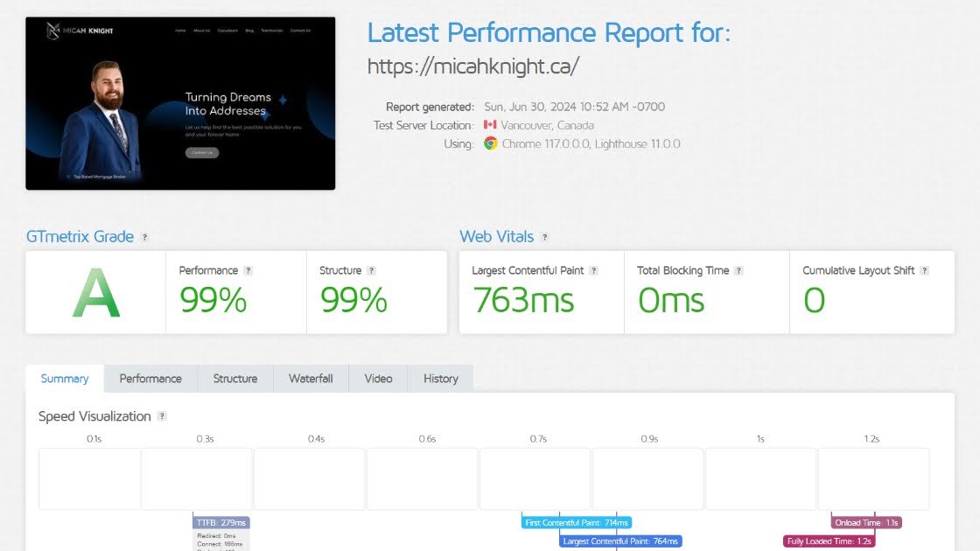Open the Structure tab
This screenshot has width=980, height=551.
click(x=235, y=379)
